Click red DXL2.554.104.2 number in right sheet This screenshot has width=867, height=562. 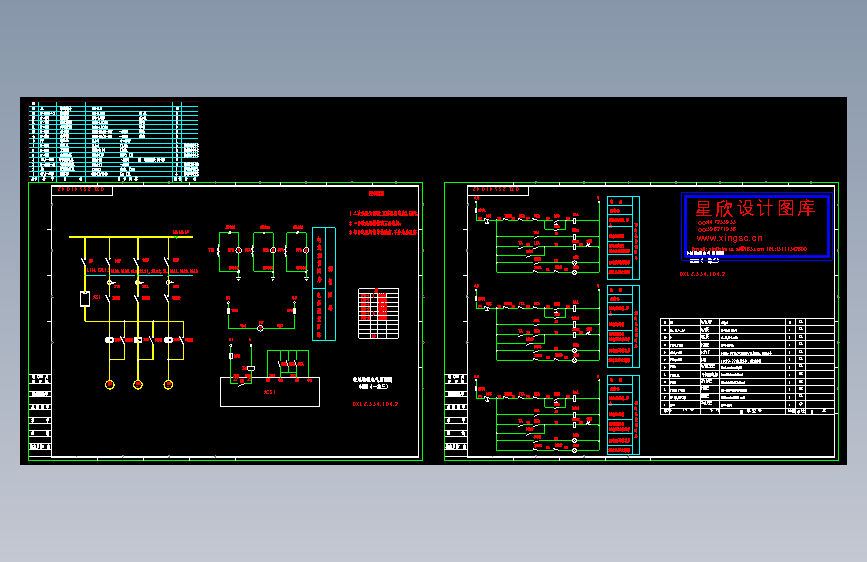click(x=702, y=274)
